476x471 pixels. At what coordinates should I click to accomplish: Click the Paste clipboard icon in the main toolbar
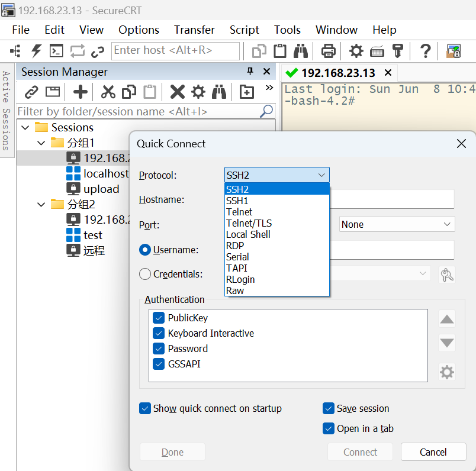click(x=280, y=51)
